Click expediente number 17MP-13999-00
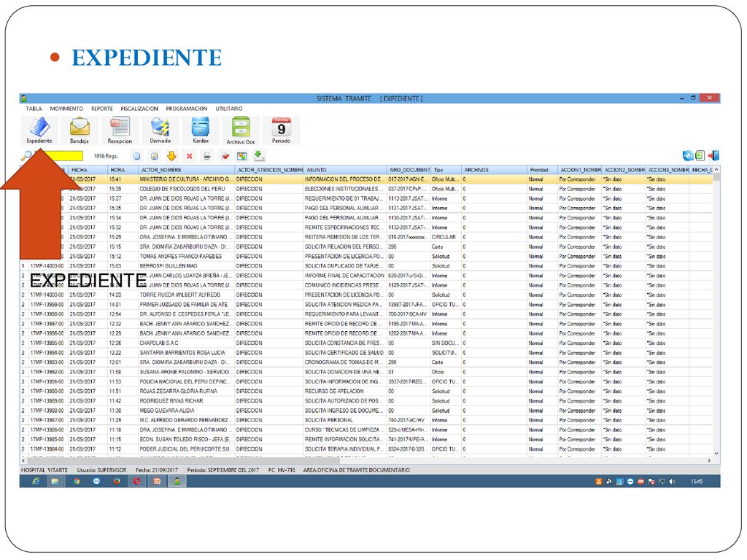The image size is (747, 560). [47, 304]
